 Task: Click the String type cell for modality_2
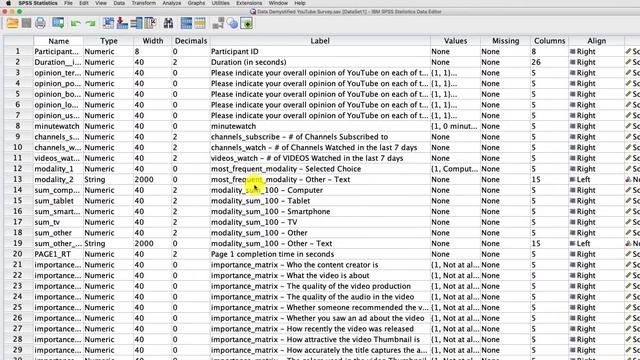click(x=109, y=180)
